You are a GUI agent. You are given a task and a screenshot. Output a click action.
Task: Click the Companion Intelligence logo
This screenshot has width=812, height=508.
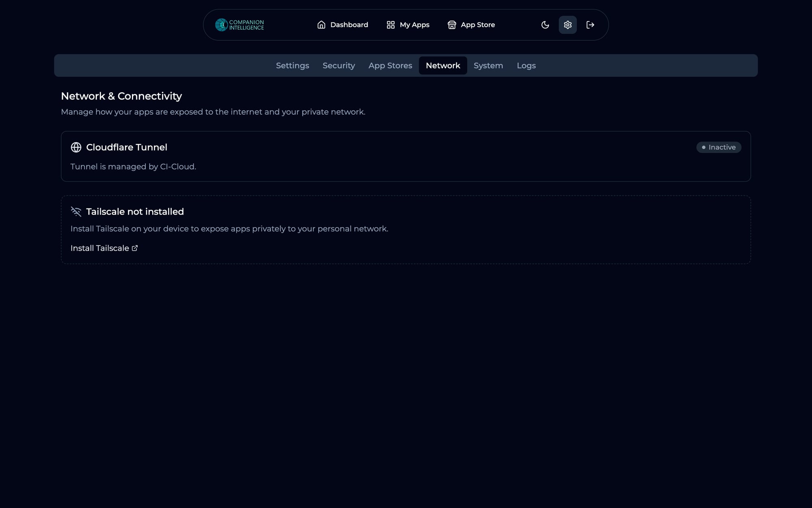click(239, 25)
